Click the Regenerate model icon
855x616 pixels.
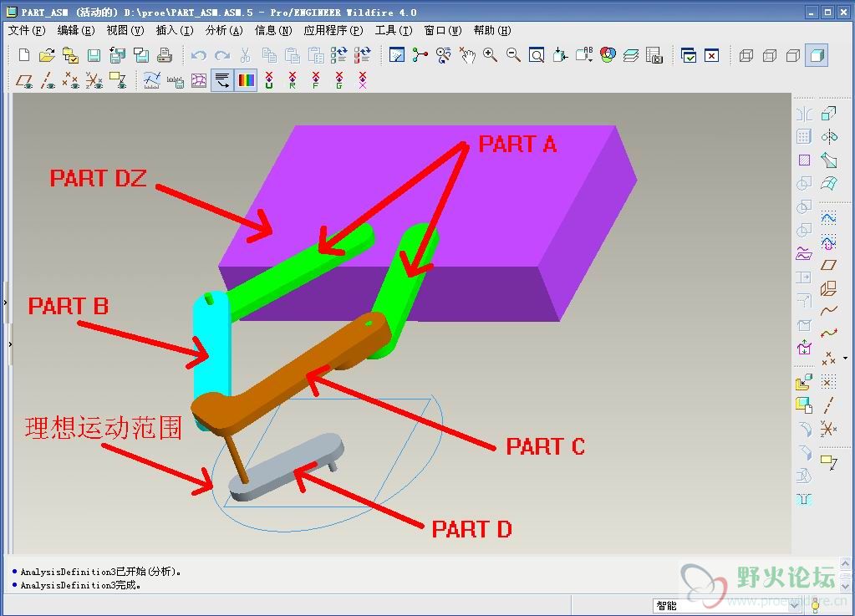(338, 55)
